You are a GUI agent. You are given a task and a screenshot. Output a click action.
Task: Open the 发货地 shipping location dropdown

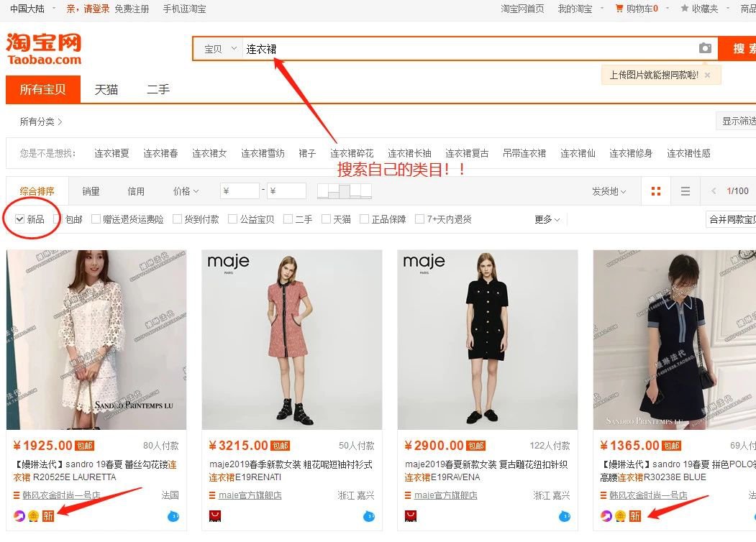[609, 191]
